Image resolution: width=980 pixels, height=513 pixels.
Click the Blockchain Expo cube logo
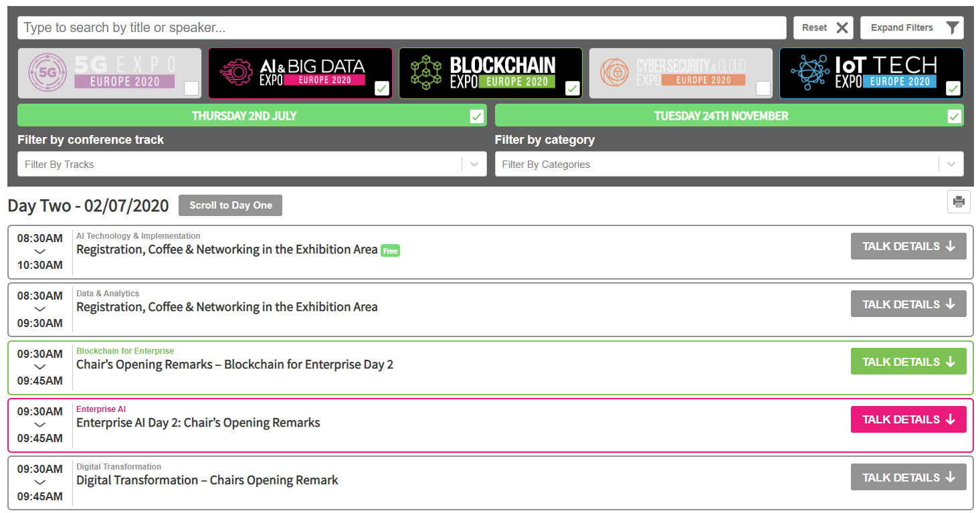[x=425, y=73]
